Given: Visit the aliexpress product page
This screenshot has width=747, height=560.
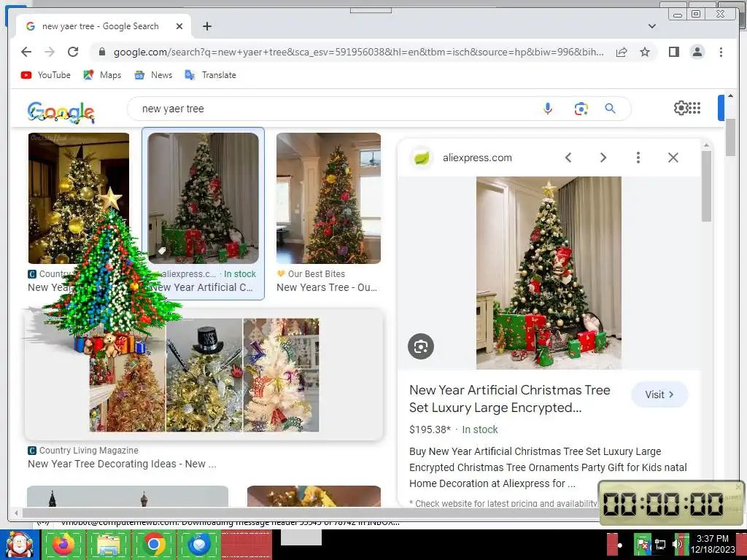Looking at the screenshot, I should (x=659, y=394).
